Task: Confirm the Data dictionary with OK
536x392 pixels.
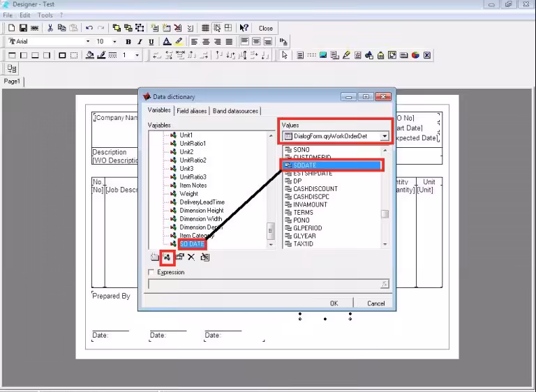Action: tap(334, 303)
